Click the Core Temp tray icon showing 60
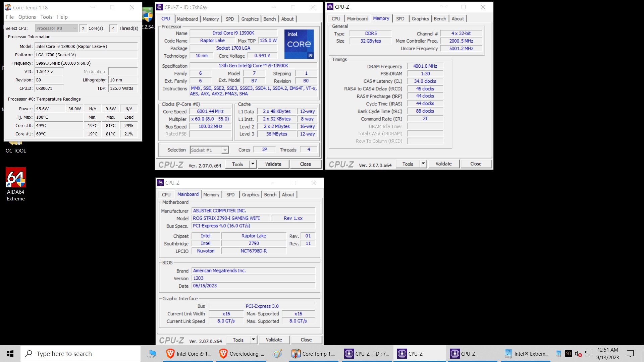The width and height of the screenshot is (644, 362). tap(568, 354)
